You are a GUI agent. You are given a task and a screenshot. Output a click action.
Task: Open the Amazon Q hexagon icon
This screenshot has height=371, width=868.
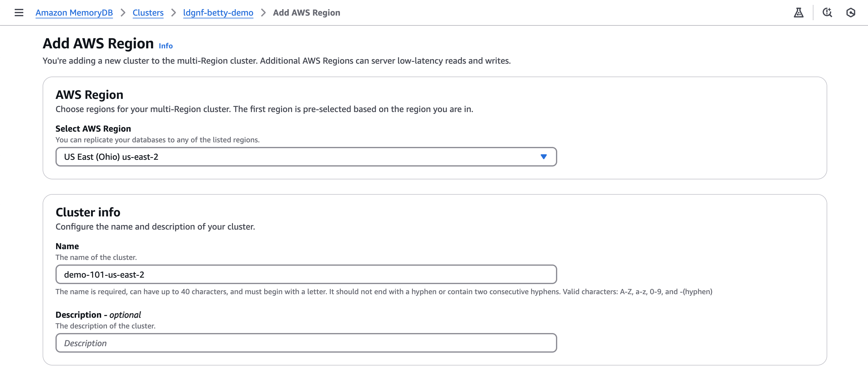(851, 13)
